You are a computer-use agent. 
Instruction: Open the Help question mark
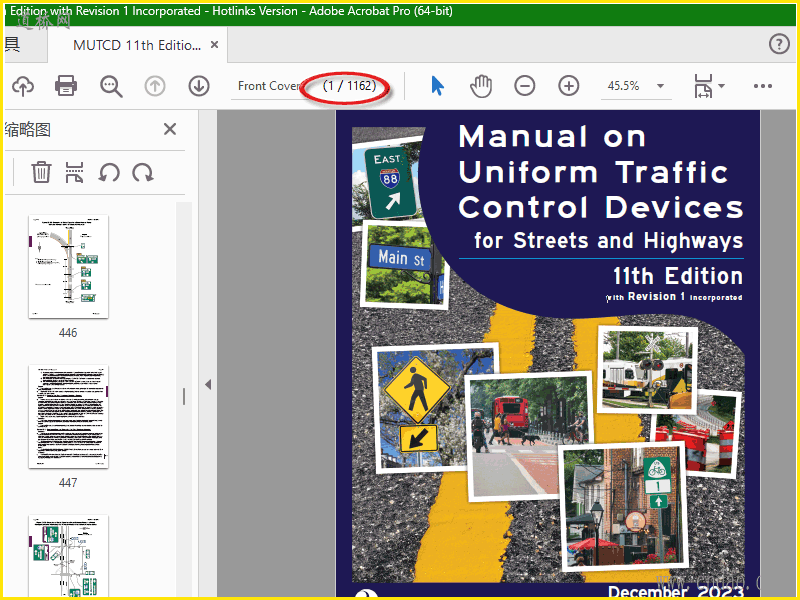coord(779,44)
